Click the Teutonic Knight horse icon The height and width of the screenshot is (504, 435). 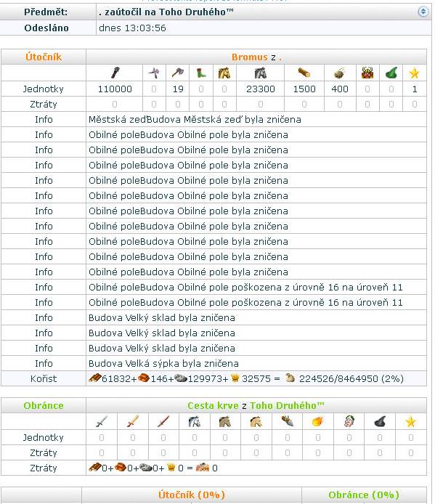pos(260,73)
